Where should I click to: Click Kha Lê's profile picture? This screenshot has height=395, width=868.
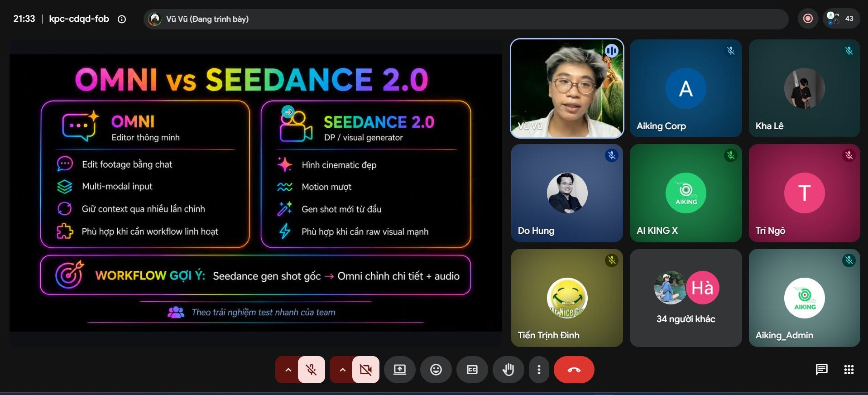[x=804, y=88]
